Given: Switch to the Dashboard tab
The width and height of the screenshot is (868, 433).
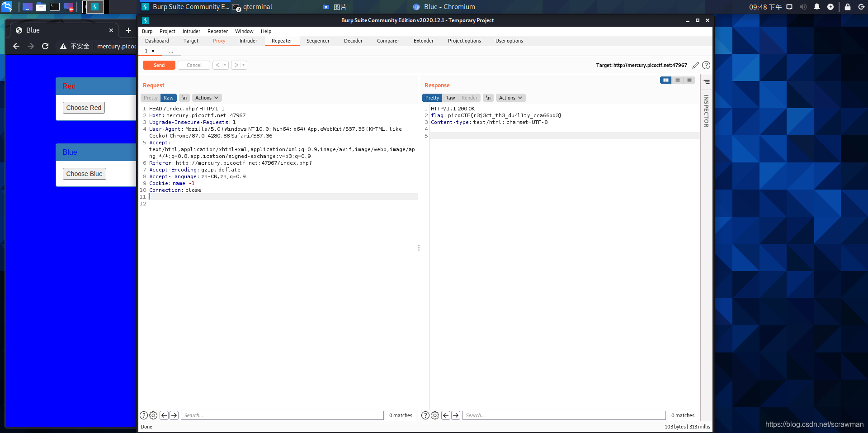Looking at the screenshot, I should click(x=157, y=41).
